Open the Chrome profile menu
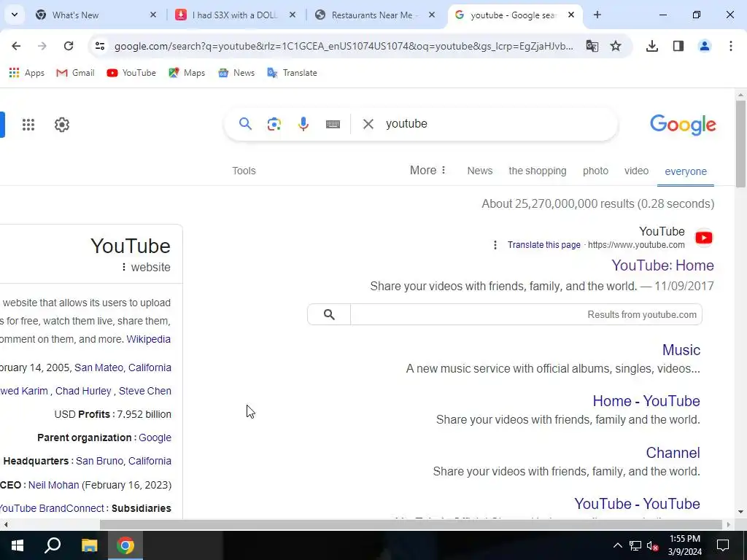The image size is (747, 560). point(705,46)
